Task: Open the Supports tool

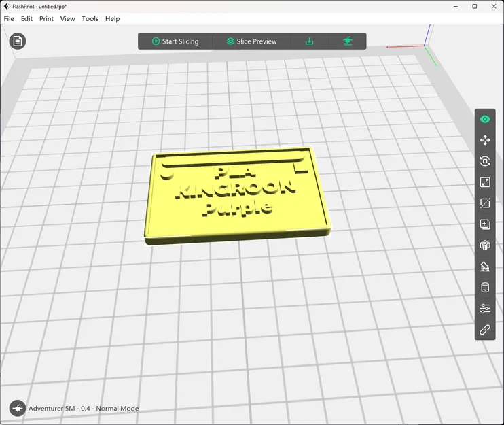Action: pos(485,267)
